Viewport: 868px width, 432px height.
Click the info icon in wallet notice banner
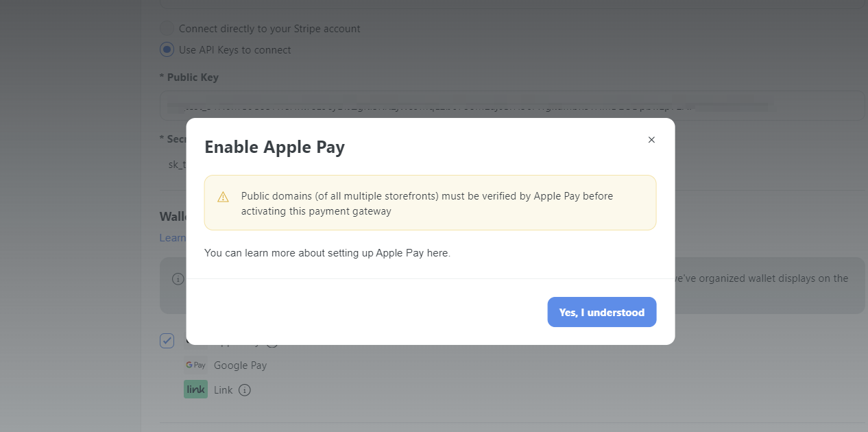(178, 278)
